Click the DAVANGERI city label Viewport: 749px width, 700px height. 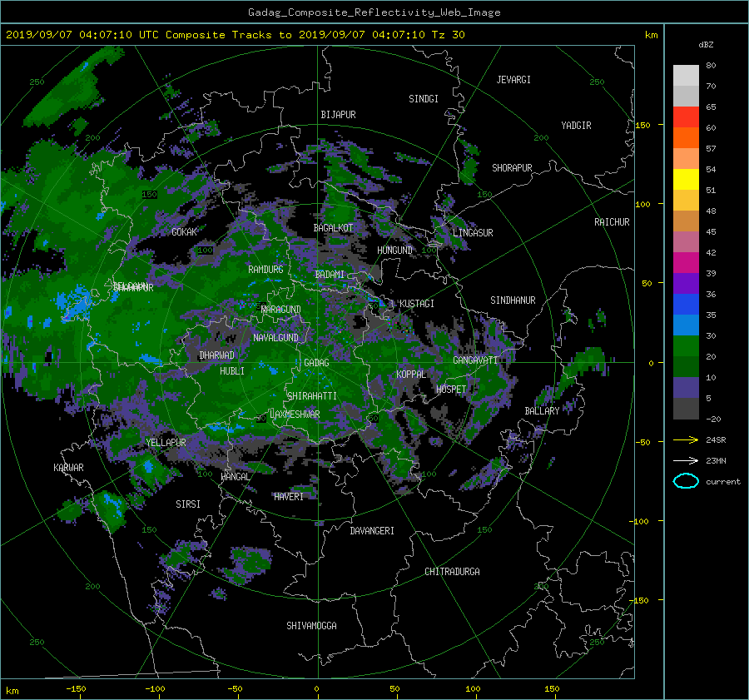click(x=372, y=531)
